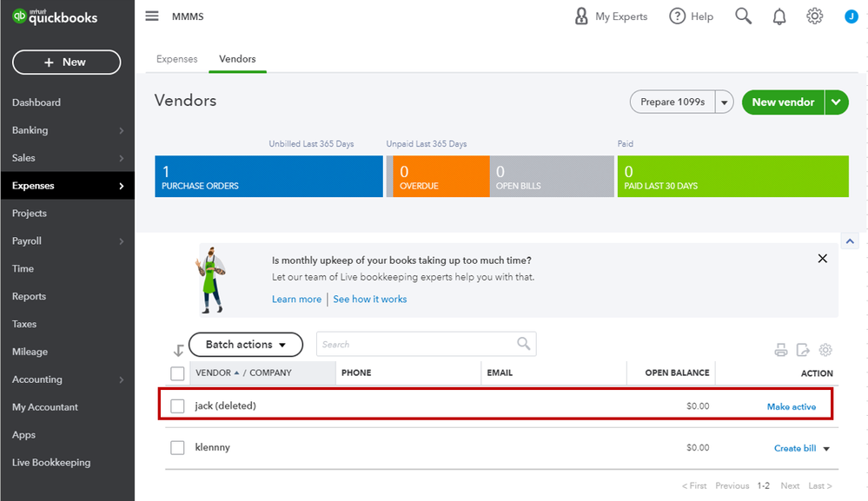Open notifications via the bell icon

779,16
